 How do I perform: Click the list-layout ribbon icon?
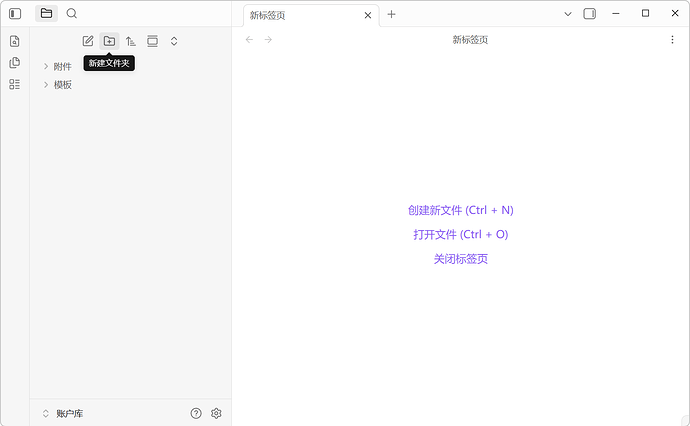click(x=15, y=85)
